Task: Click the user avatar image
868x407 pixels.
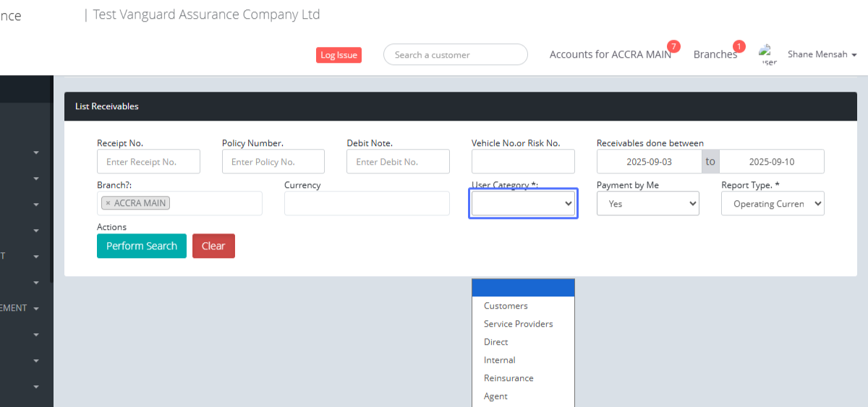Action: [767, 54]
